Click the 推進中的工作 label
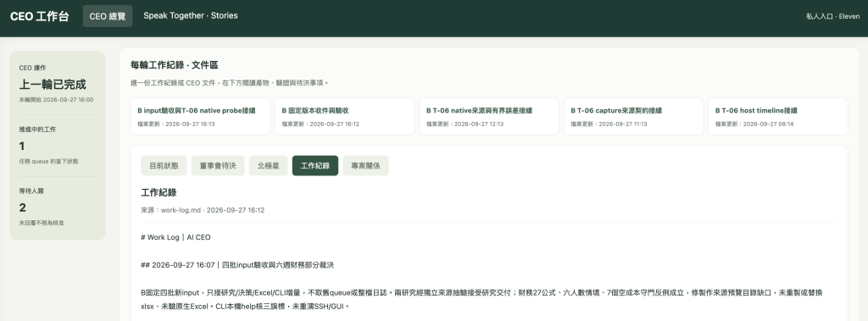The width and height of the screenshot is (868, 321). (x=37, y=130)
